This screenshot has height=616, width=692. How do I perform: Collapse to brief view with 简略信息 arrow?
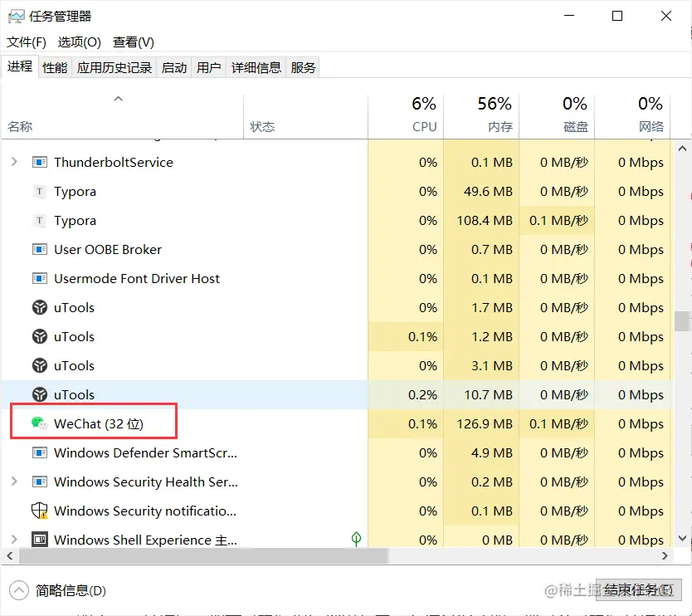[x=19, y=590]
